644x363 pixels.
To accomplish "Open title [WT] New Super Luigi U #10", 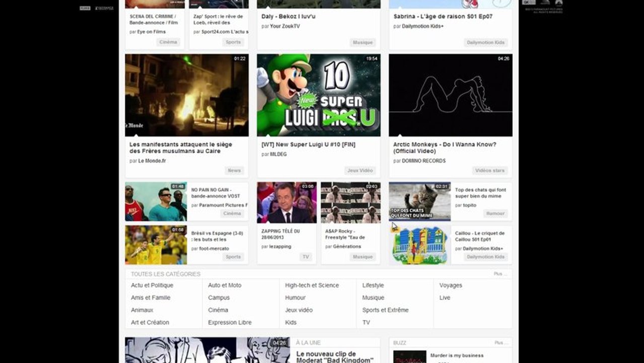I will [308, 144].
